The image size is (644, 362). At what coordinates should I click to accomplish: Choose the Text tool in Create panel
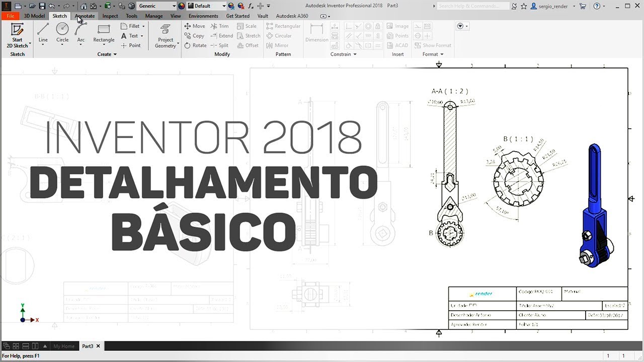point(129,36)
